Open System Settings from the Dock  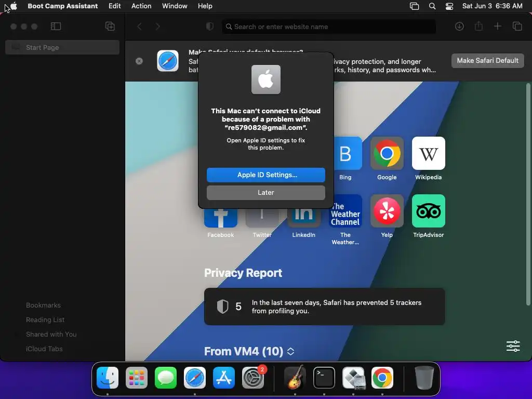(253, 378)
